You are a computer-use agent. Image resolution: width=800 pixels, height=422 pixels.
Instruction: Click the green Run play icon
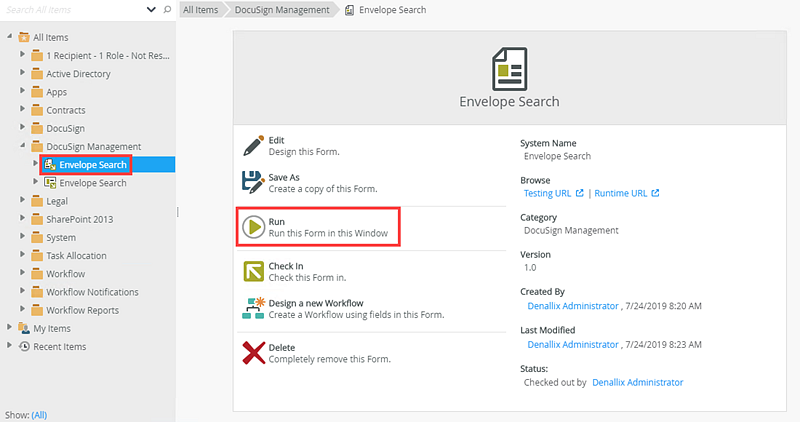[253, 227]
